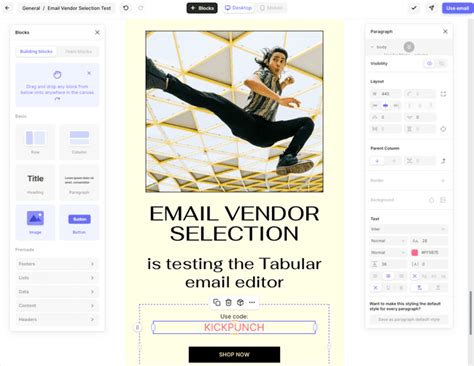Image resolution: width=474 pixels, height=366 pixels.
Task: Set text alignment to right
Action: 401,276
